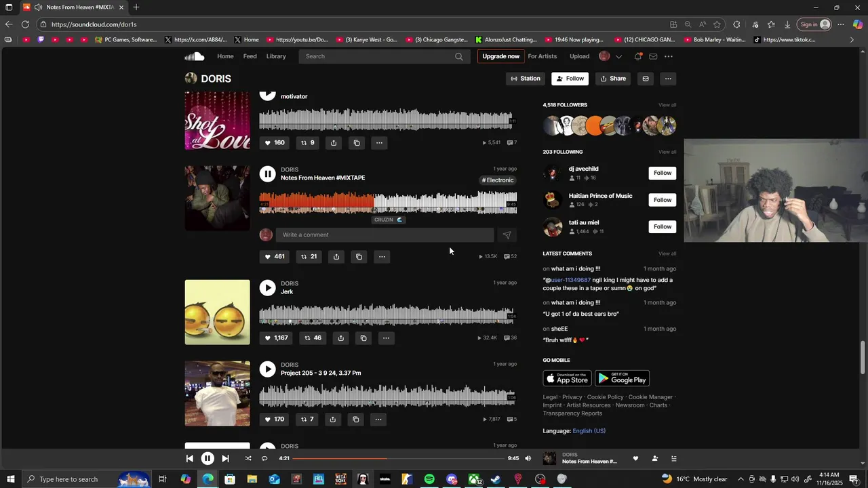Like Notes From Heaven track (461 likes)

coord(275,256)
